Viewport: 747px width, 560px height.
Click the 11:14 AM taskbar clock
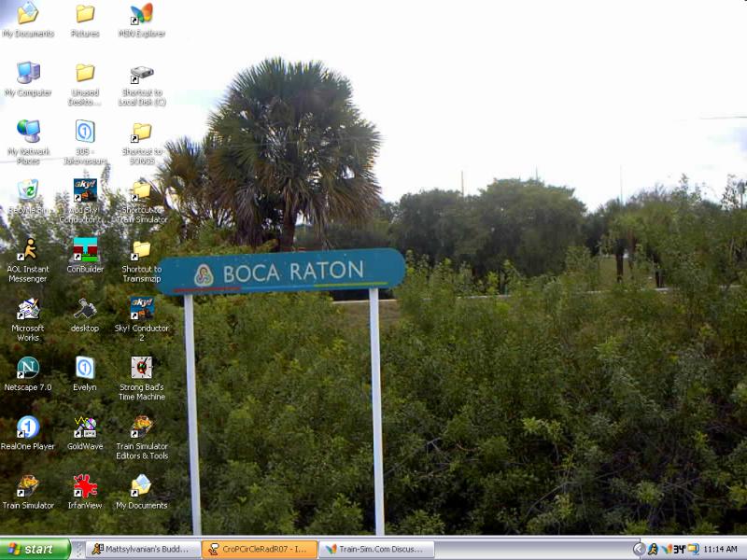click(x=720, y=549)
